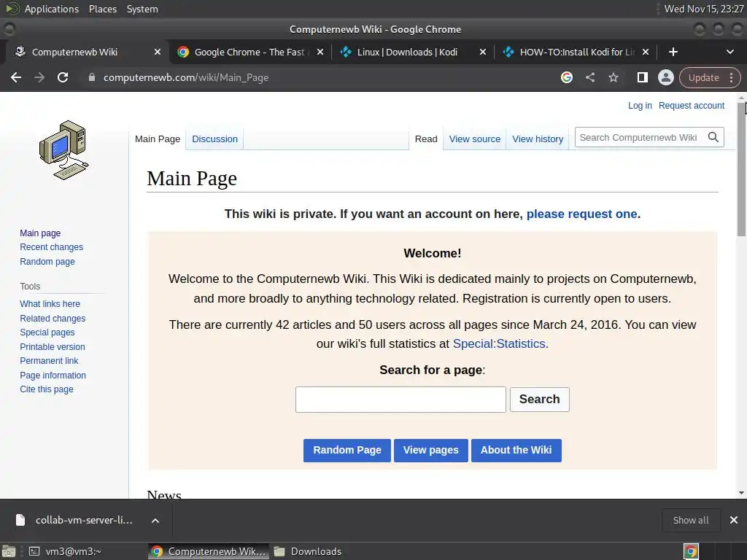This screenshot has width=747, height=560.
Task: Open the Applications menu
Action: pyautogui.click(x=52, y=9)
